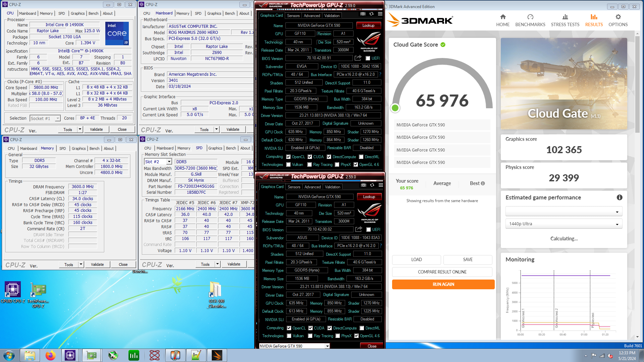Click the BIOS share icon in lower GPU-Z
Screen dimensions: 644x362
click(359, 229)
